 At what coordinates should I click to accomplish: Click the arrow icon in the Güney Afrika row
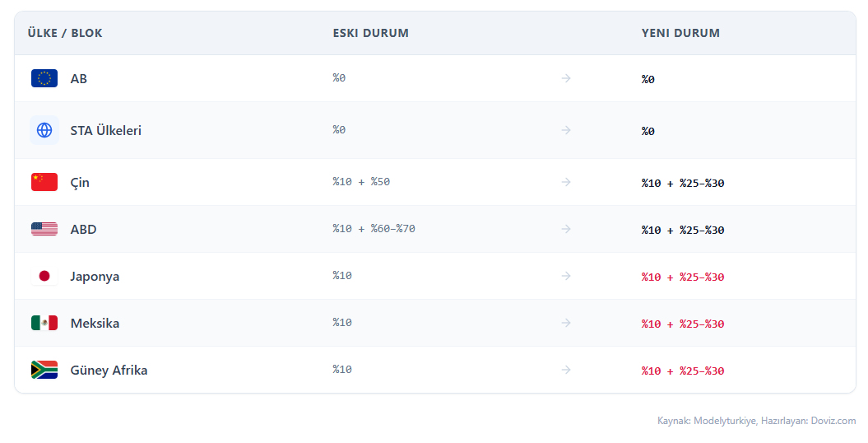[566, 370]
